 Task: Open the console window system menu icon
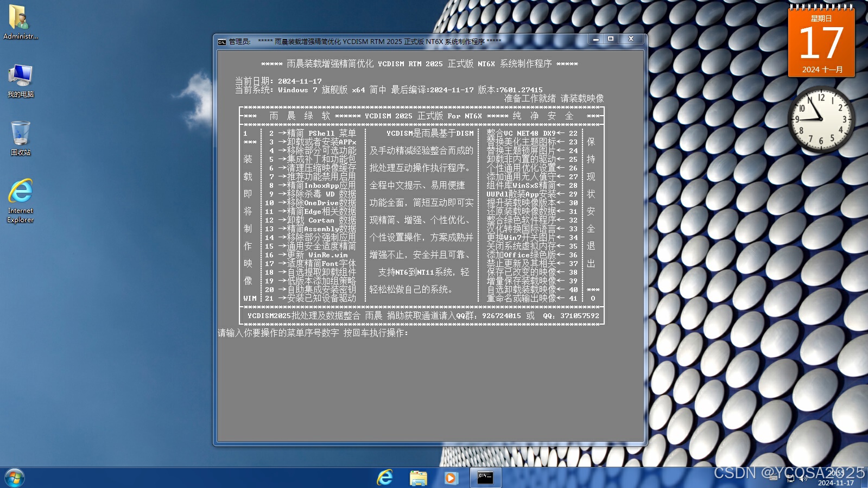[222, 42]
